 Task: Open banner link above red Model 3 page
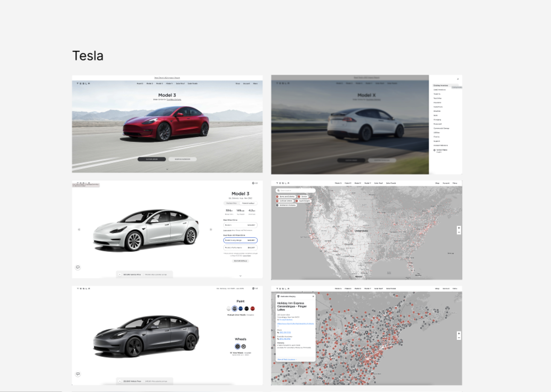pos(167,78)
